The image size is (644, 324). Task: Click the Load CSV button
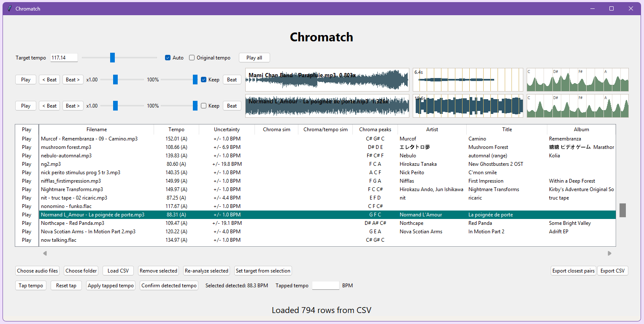[118, 271]
